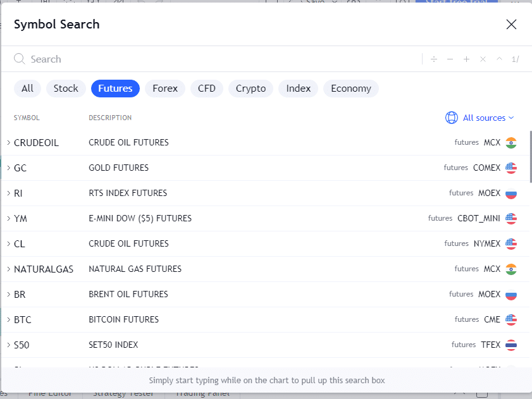Click Thailand flag on S50 row
Viewport: 532px width, 399px height.
(511, 345)
